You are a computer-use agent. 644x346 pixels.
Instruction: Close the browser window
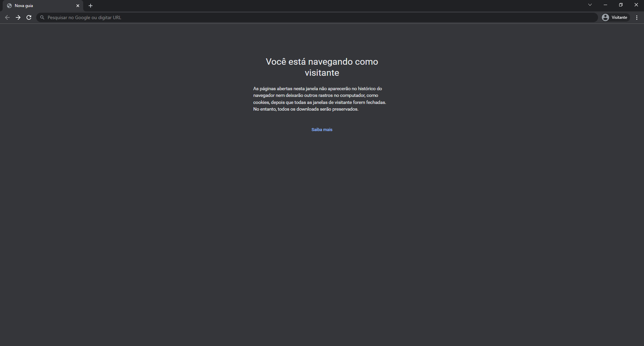click(636, 5)
